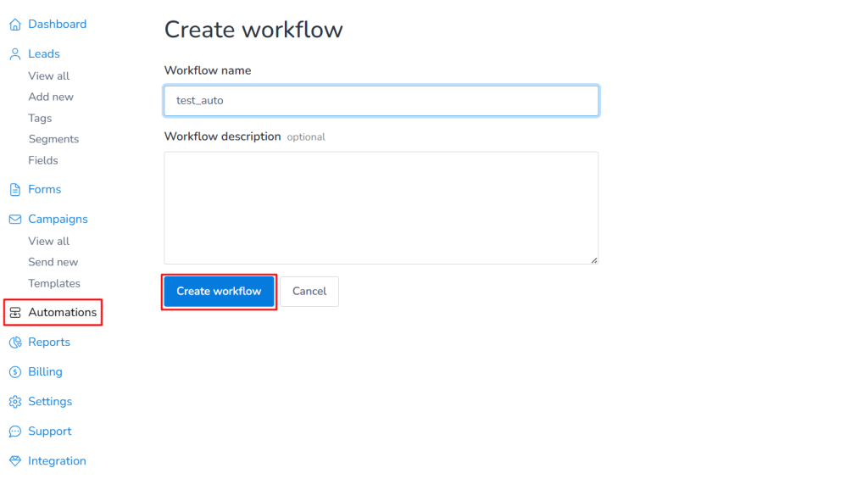The height and width of the screenshot is (479, 868).
Task: Open the Reports page
Action: coord(49,343)
